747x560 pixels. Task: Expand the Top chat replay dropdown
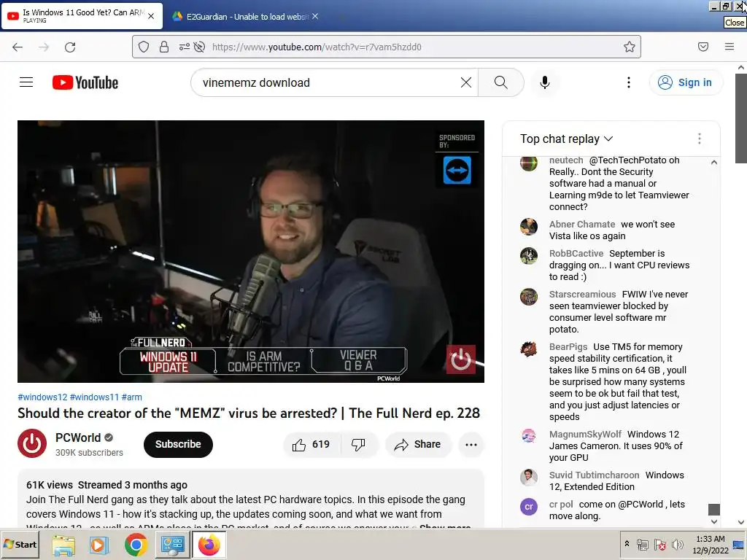[566, 139]
